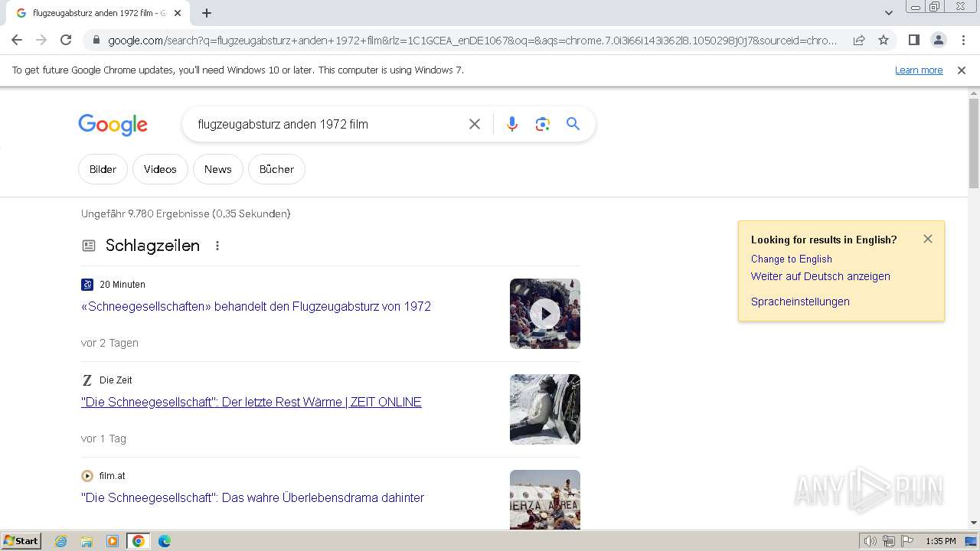The height and width of the screenshot is (551, 980).
Task: Click the Schlagzeilen heading
Action: [152, 246]
